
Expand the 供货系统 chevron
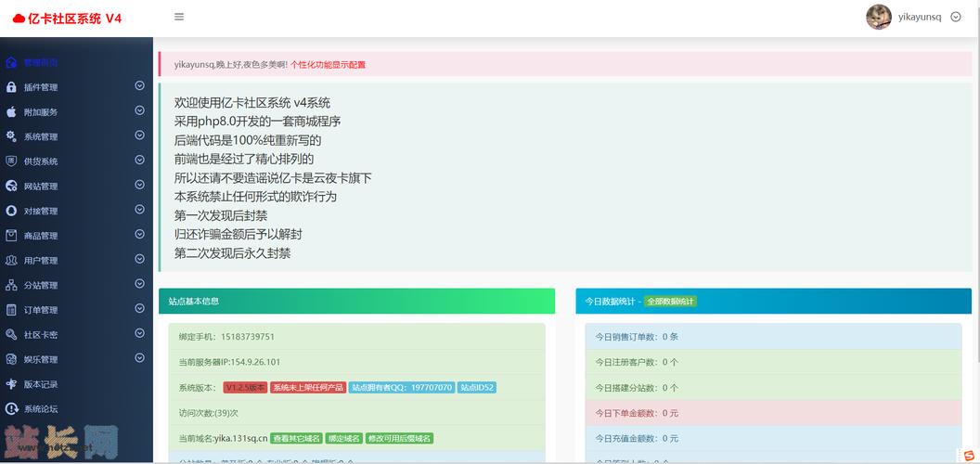(139, 161)
